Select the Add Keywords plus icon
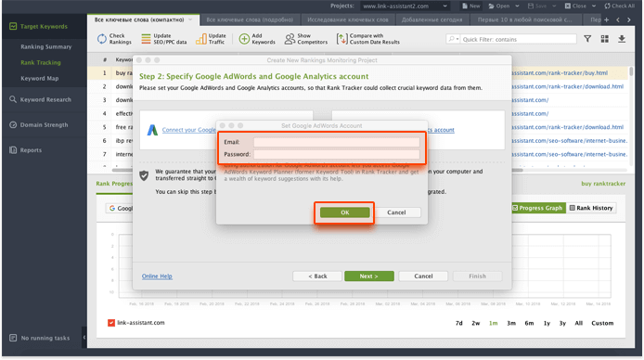 pos(244,39)
